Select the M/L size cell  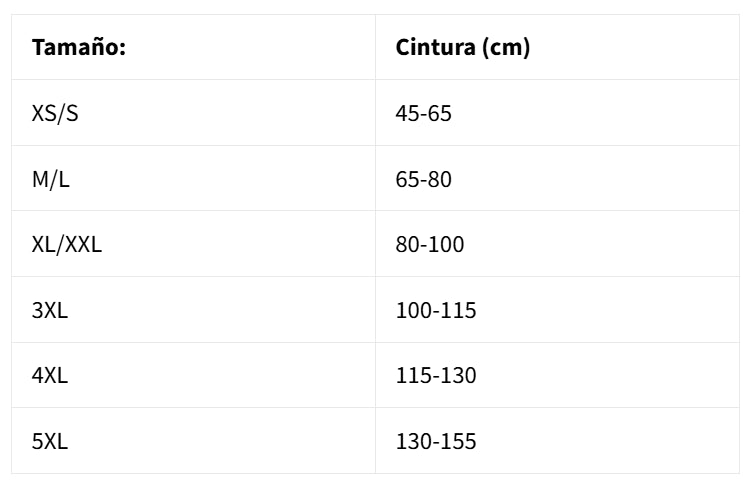[51, 180]
